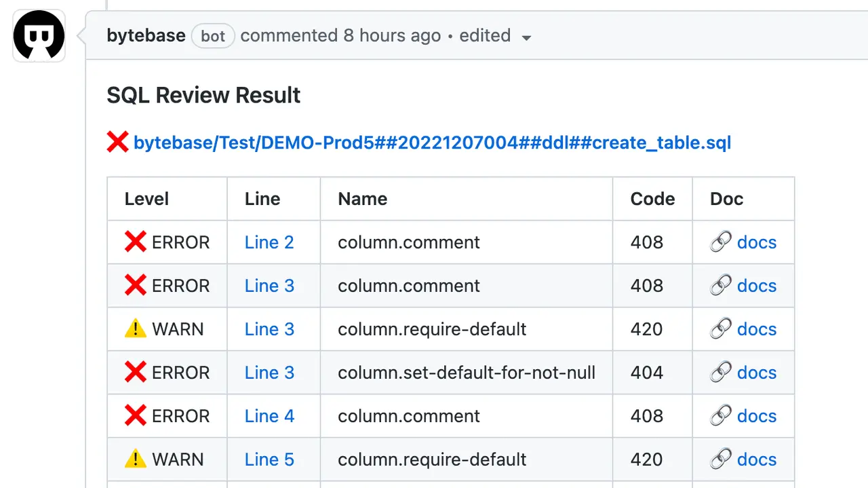Click the chain icon in the first row

(720, 242)
